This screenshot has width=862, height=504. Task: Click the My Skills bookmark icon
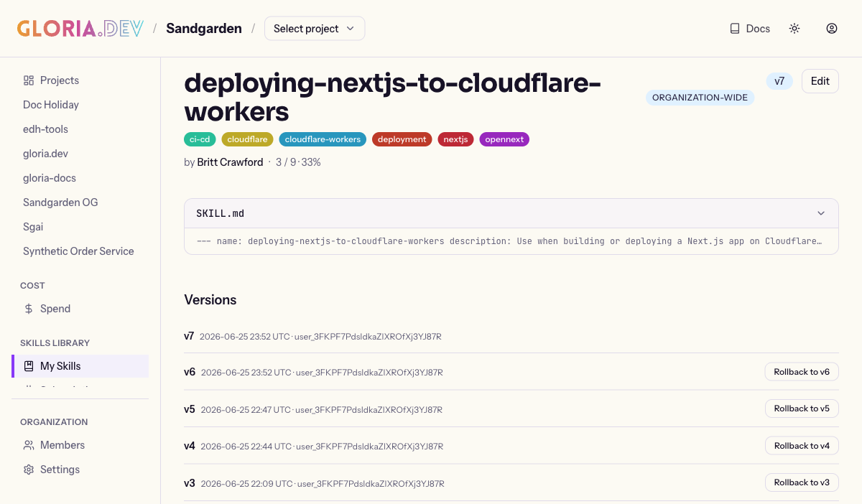click(x=29, y=366)
